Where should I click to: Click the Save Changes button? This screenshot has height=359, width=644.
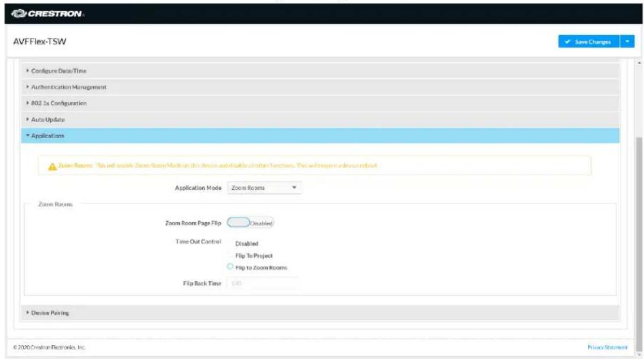[x=588, y=42]
